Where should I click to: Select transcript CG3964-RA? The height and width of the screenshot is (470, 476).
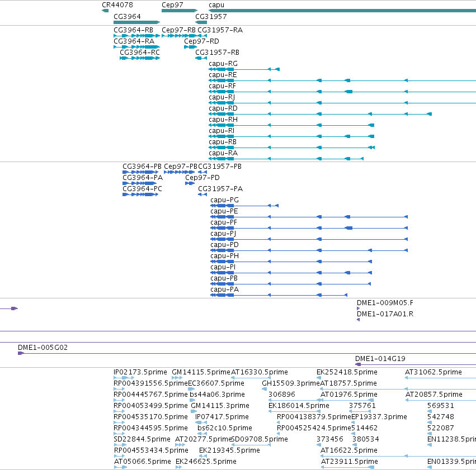click(136, 47)
